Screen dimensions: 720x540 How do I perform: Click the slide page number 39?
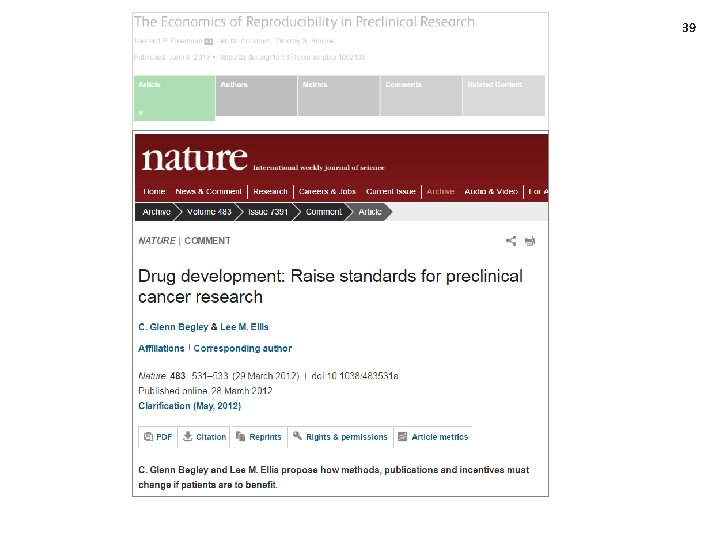point(689,28)
